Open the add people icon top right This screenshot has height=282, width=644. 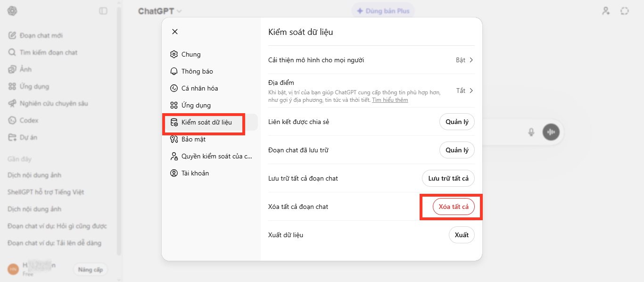click(606, 11)
